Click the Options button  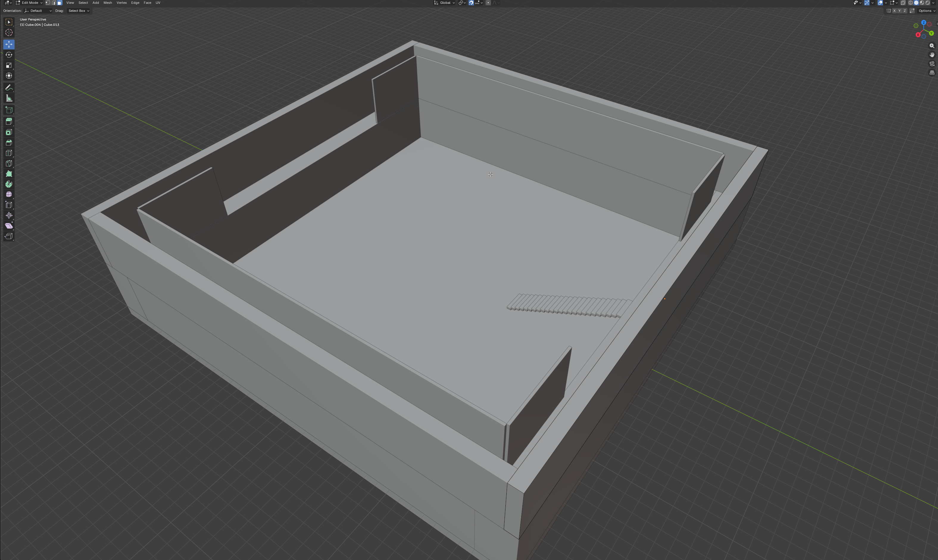927,11
